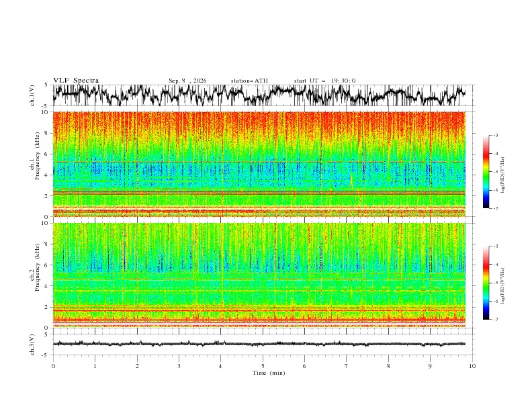The height and width of the screenshot is (411, 532).
Task: Click the lower PSD color scale bar
Action: click(x=486, y=283)
